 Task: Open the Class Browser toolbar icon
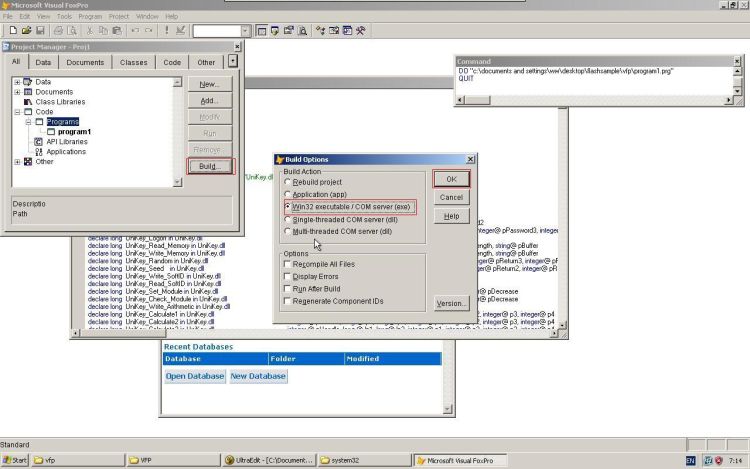(x=320, y=31)
